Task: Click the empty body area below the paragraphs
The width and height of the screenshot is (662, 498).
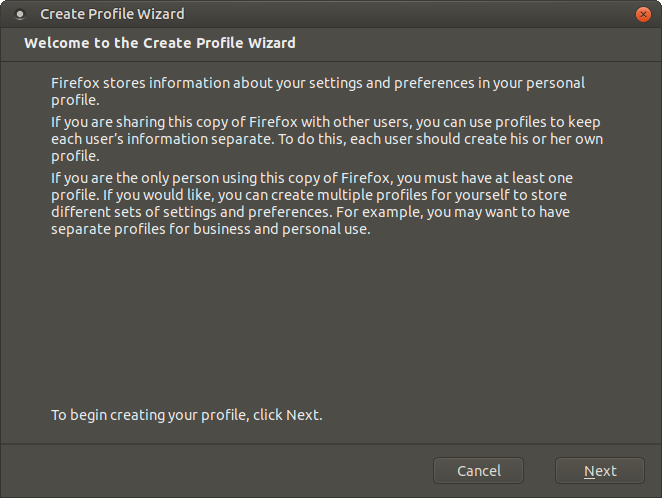Action: 331,321
